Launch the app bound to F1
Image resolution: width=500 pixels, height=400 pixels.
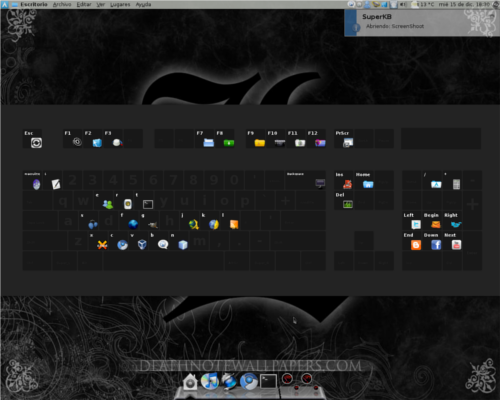[77, 142]
